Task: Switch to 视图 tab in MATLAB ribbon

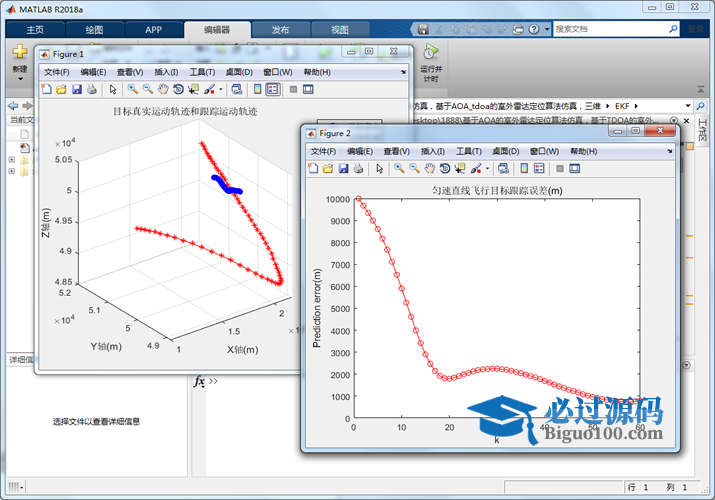Action: tap(340, 30)
